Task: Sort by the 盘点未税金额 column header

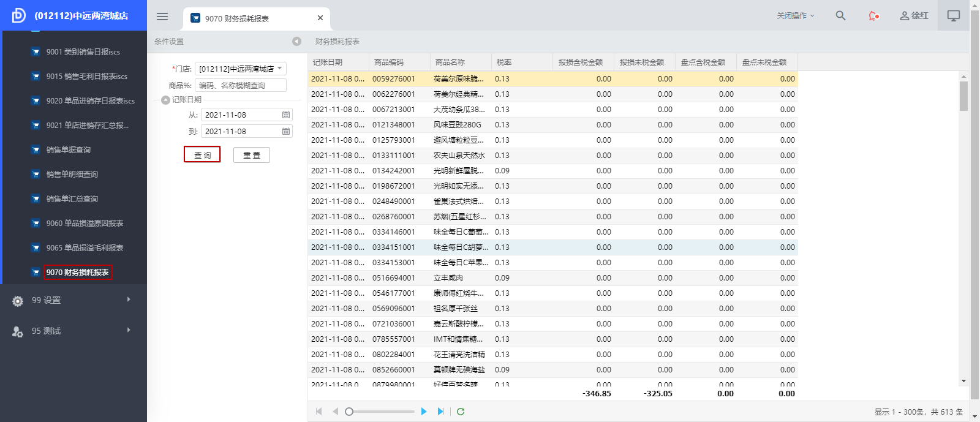Action: tap(767, 62)
